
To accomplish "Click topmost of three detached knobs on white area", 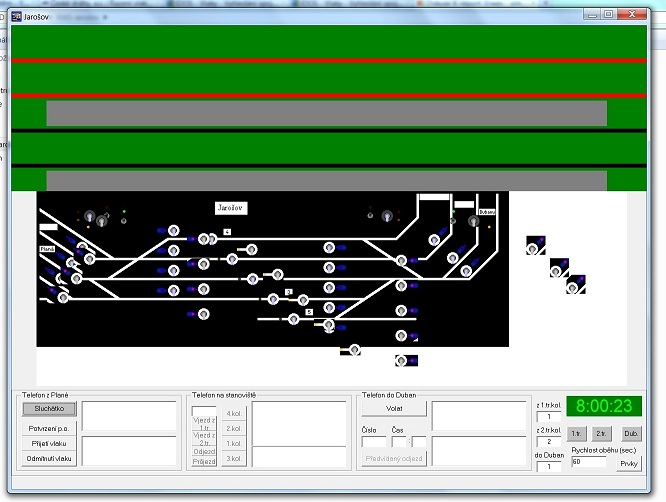I will (x=532, y=249).
